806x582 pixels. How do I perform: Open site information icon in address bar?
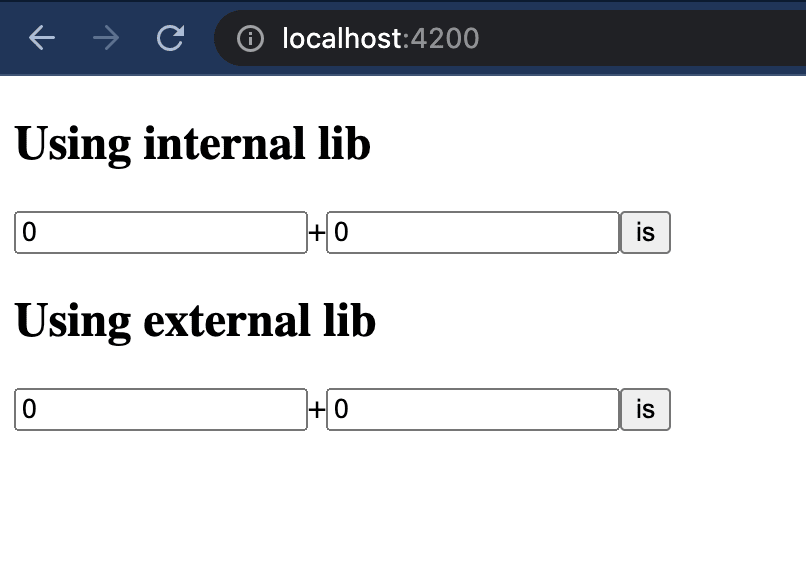[x=250, y=39]
